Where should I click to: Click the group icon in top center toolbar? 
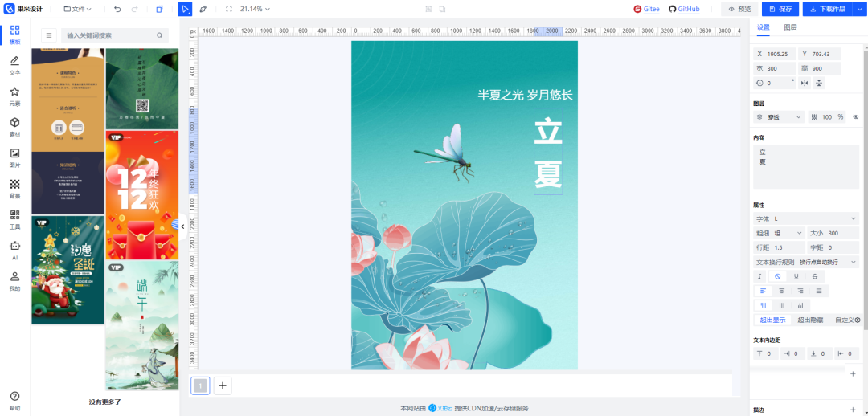[x=428, y=9]
